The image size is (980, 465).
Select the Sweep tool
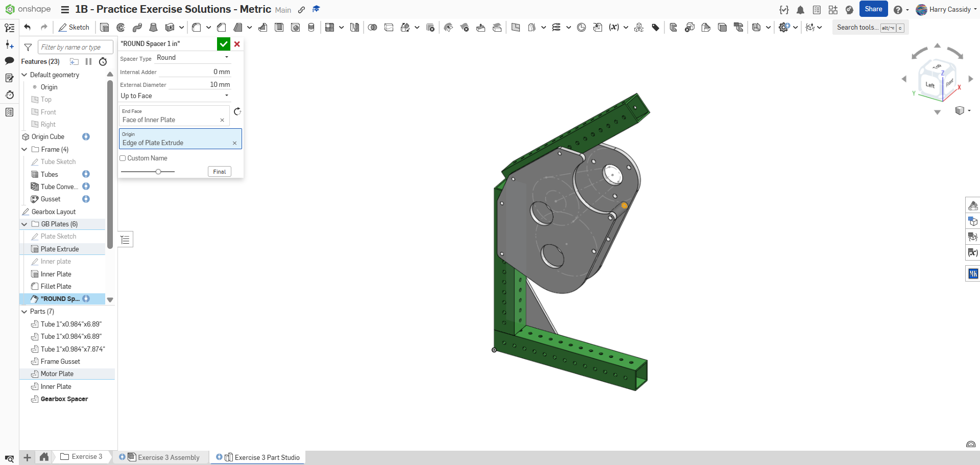(x=137, y=28)
